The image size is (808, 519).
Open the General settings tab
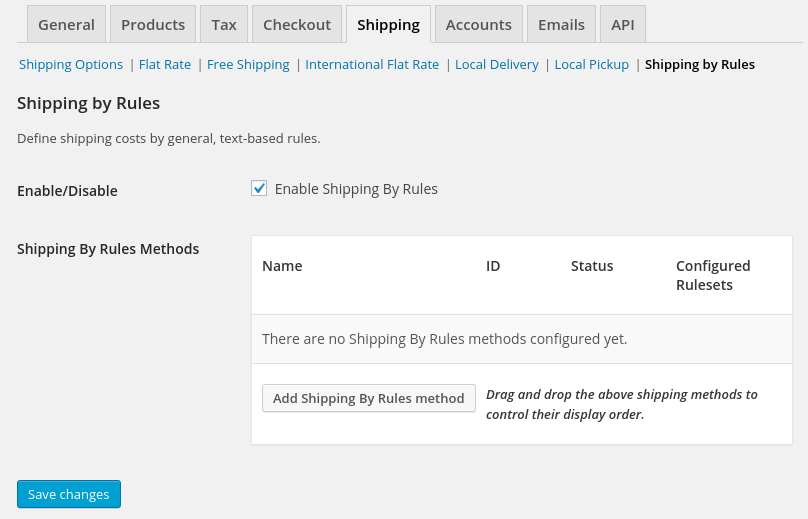(66, 24)
